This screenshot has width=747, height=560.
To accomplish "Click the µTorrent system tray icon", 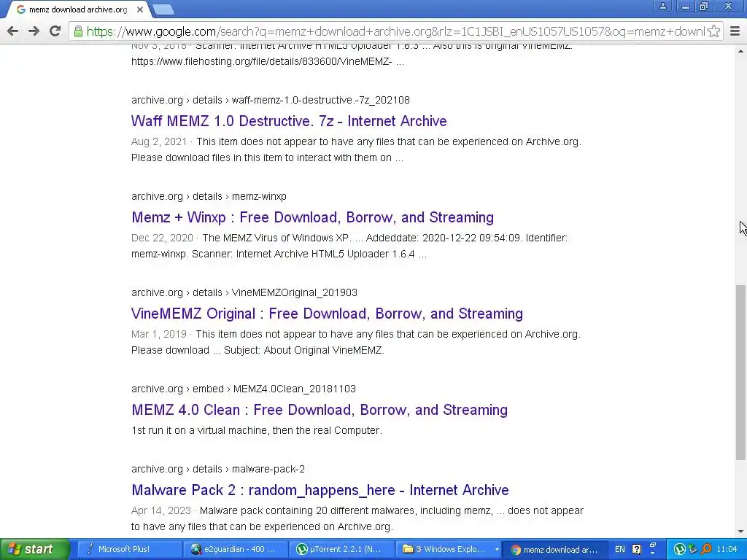I will tap(680, 550).
